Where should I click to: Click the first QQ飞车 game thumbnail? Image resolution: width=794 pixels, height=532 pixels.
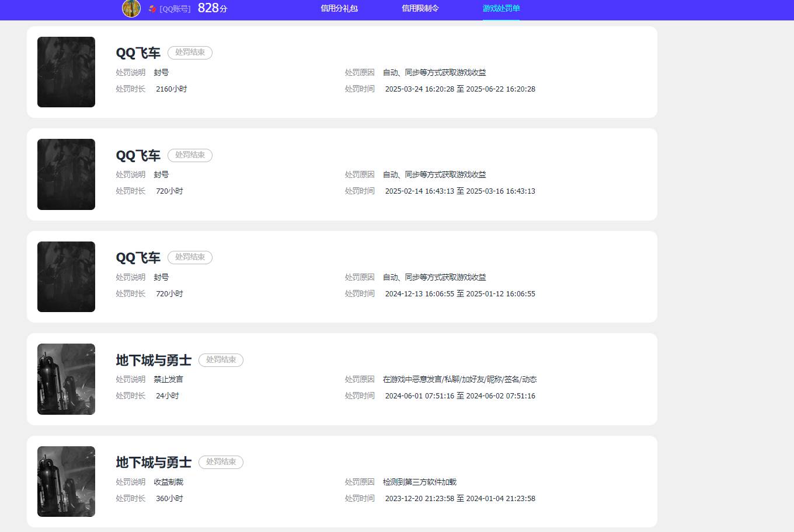coord(66,72)
